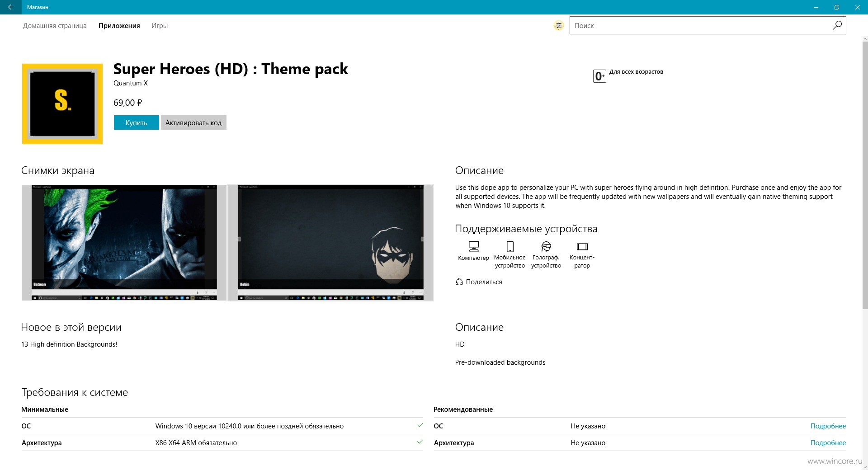This screenshot has width=868, height=470.
Task: Click 'Pre-downloaded backgrounds' text
Action: 500,362
